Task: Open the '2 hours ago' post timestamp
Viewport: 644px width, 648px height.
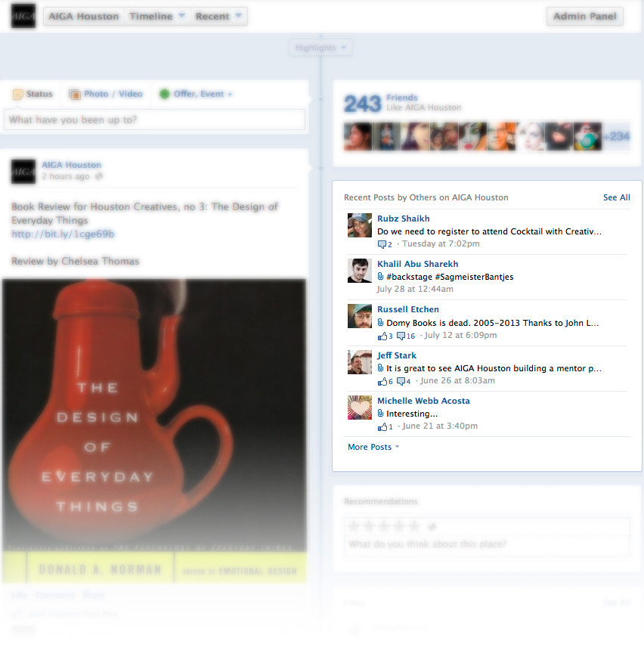Action: click(66, 176)
